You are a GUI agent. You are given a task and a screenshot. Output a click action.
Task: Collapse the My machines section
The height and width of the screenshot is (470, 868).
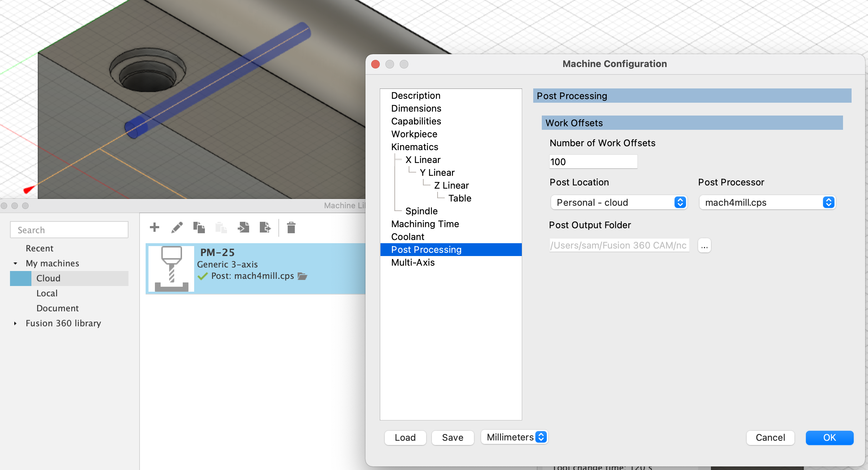pos(15,263)
